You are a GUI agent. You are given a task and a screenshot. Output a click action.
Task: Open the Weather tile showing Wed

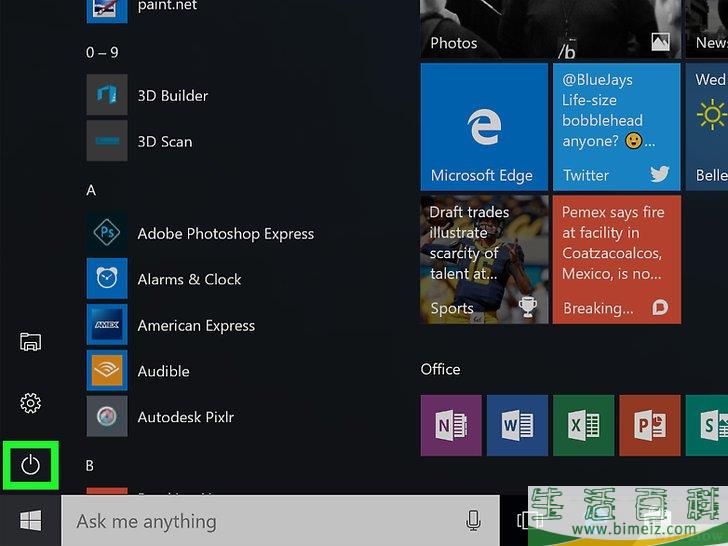[x=707, y=127]
